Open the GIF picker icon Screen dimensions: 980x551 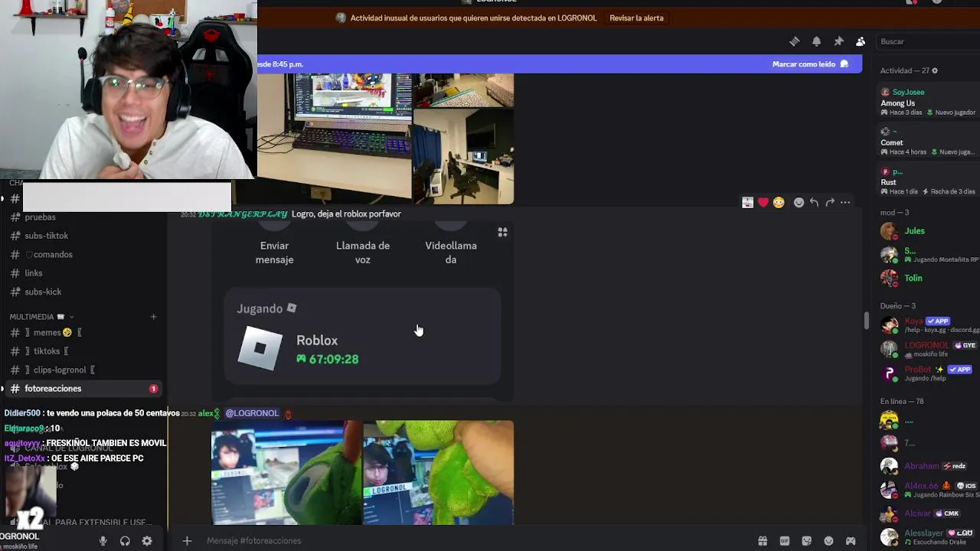785,541
